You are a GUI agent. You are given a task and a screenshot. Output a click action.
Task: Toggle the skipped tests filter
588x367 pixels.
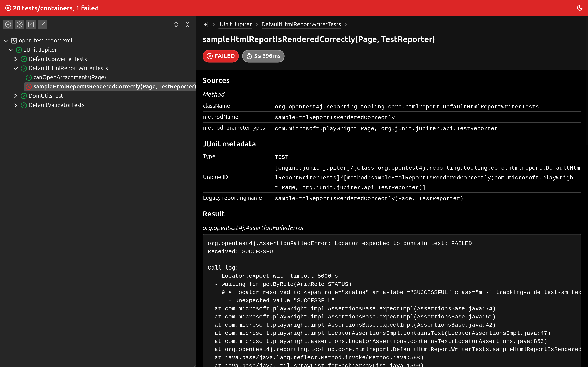coord(31,24)
